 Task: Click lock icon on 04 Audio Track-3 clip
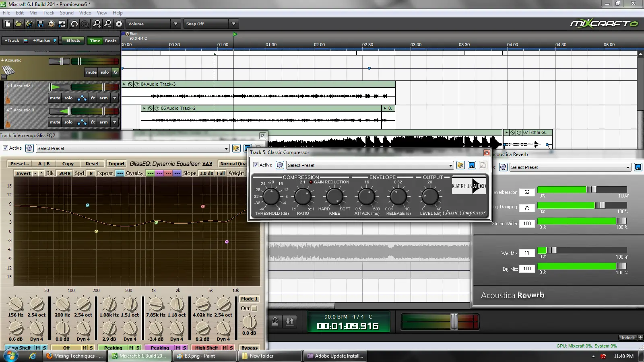point(130,84)
